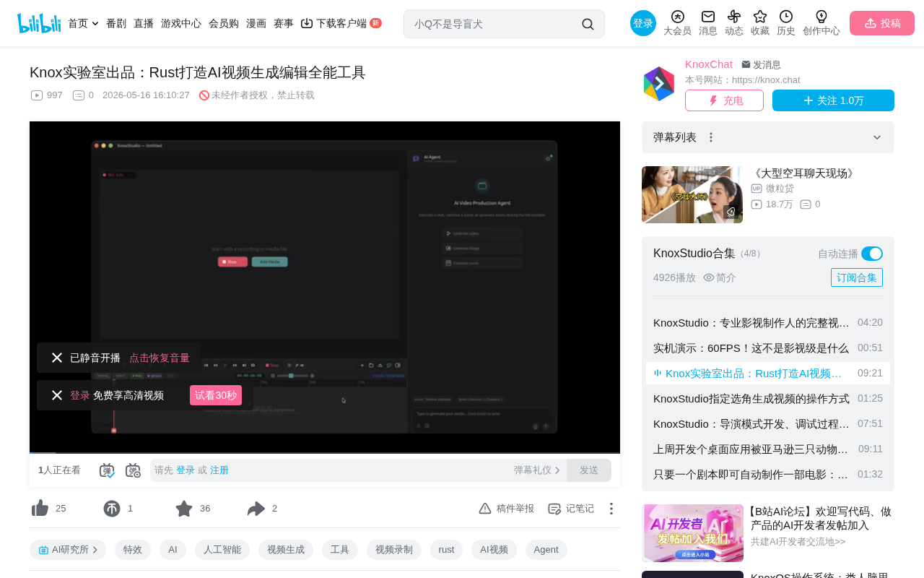Give a coin to the video
Image resolution: width=924 pixels, height=578 pixels.
coord(112,509)
